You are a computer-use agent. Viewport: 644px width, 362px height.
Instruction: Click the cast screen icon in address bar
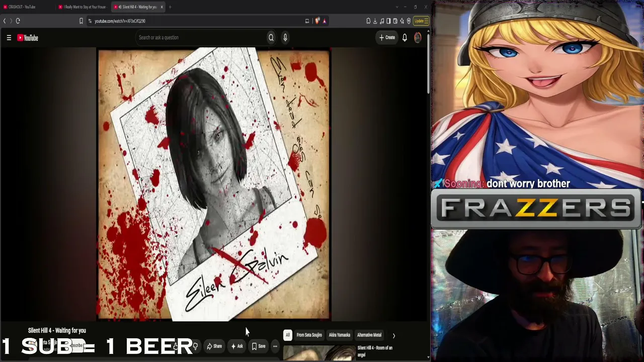point(307,21)
